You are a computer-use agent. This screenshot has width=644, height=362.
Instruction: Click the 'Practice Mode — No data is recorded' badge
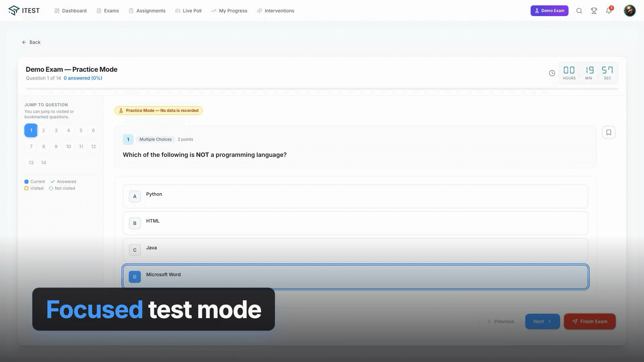158,111
